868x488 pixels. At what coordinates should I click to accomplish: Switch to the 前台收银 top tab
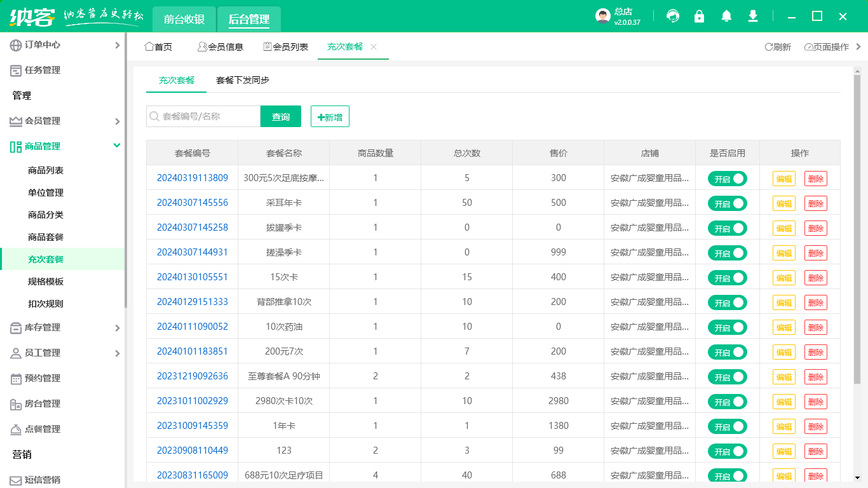click(x=184, y=19)
